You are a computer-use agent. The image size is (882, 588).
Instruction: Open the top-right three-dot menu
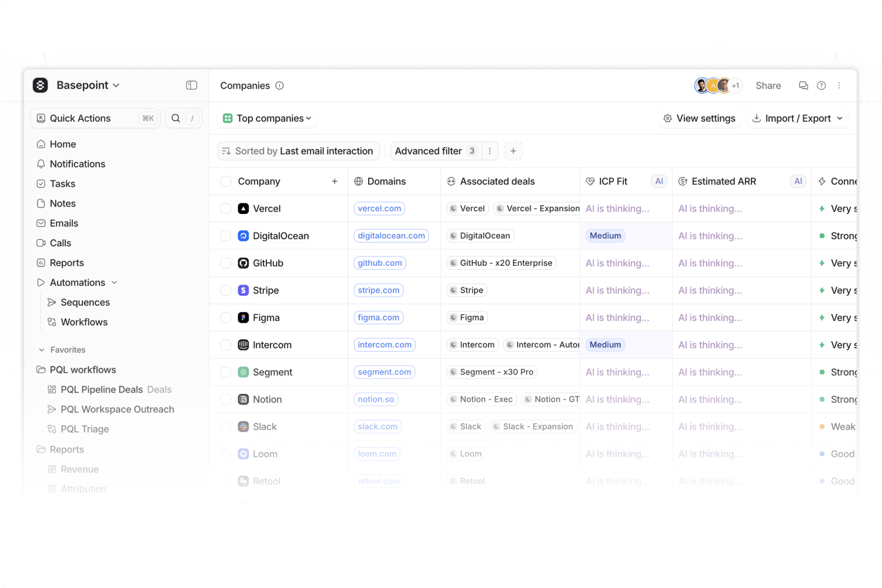[839, 85]
